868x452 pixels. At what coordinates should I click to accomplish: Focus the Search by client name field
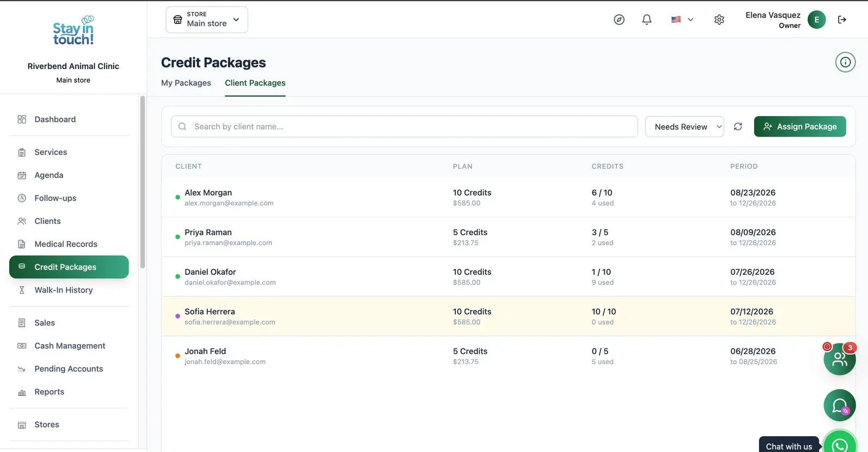pyautogui.click(x=404, y=126)
